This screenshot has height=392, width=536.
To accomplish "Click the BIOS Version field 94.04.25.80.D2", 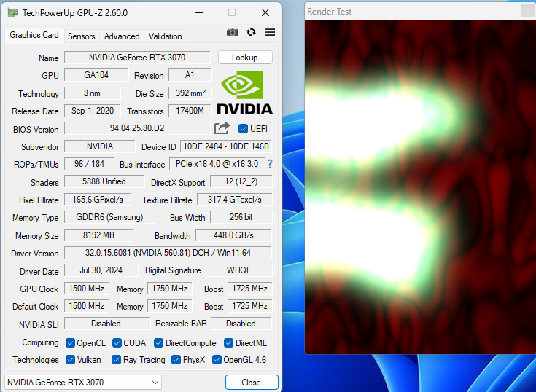I will [x=137, y=128].
